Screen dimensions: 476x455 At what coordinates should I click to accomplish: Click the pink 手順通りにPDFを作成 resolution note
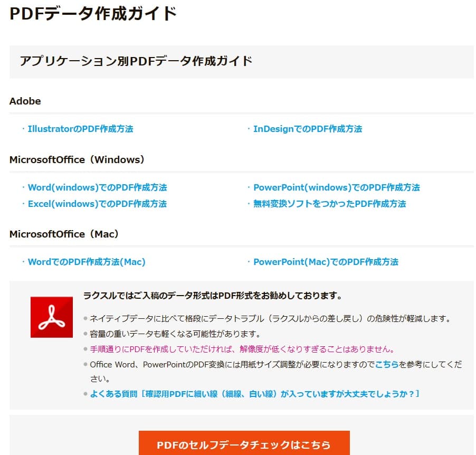tap(242, 349)
